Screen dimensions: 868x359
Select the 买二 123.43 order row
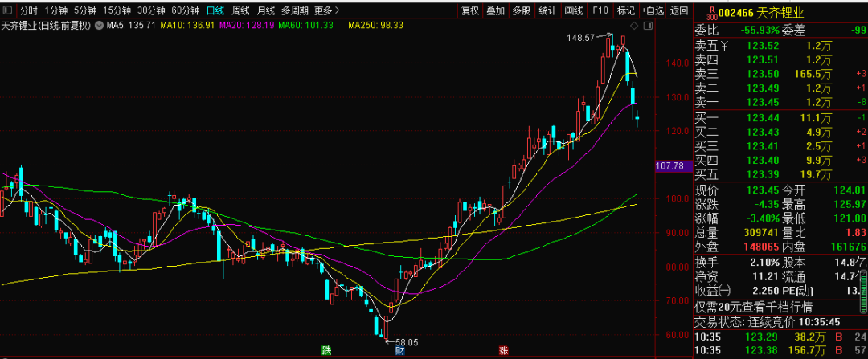(780, 133)
